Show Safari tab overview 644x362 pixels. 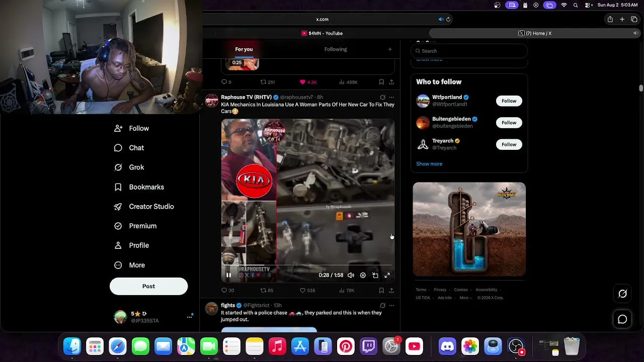pos(634,20)
